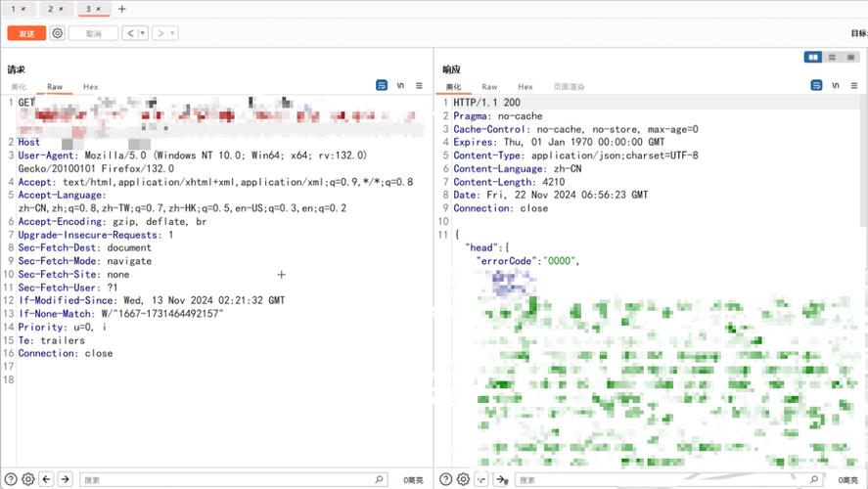Screen dimensions: 868x489
Task: Switch response view to Raw
Action: pos(489,87)
